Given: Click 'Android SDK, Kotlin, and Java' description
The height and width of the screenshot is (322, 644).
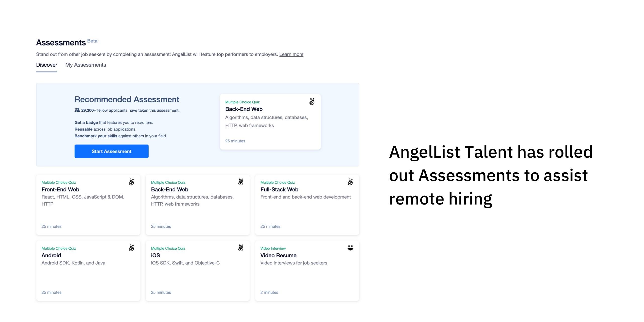Looking at the screenshot, I should (x=73, y=263).
